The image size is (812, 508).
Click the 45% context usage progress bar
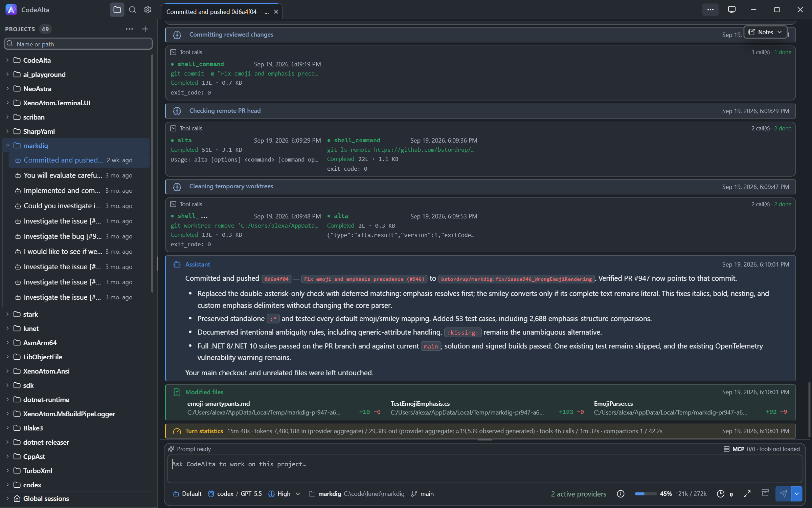(x=646, y=494)
